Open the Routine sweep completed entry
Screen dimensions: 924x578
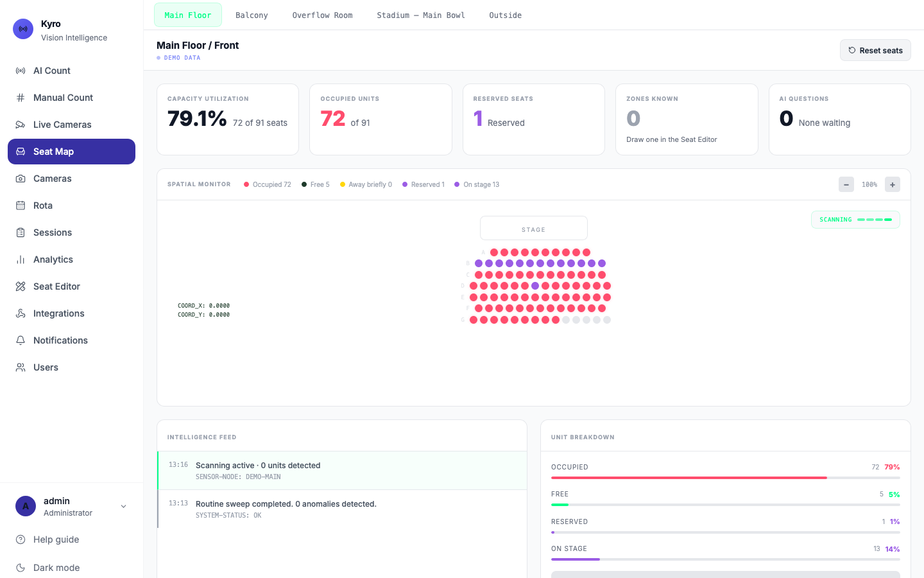(x=342, y=509)
